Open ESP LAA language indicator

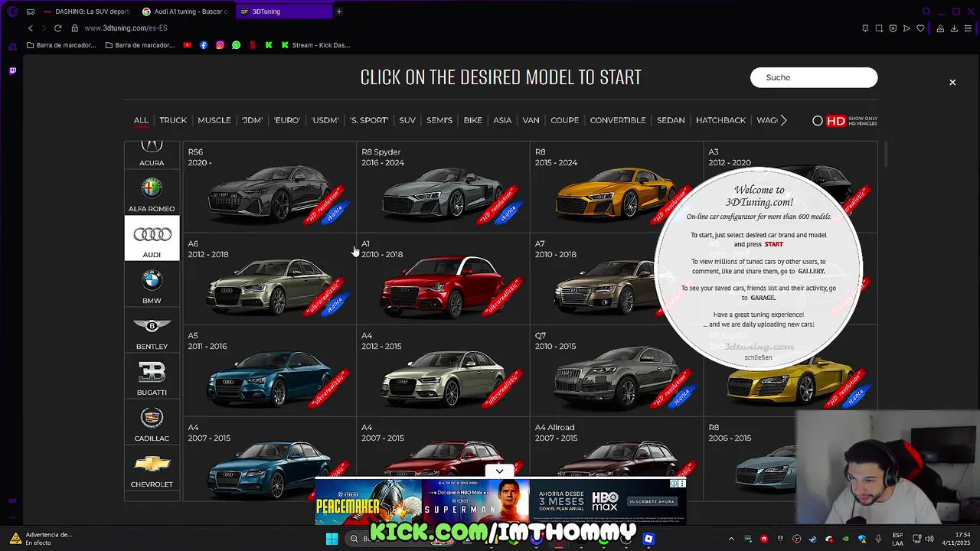coord(897,539)
